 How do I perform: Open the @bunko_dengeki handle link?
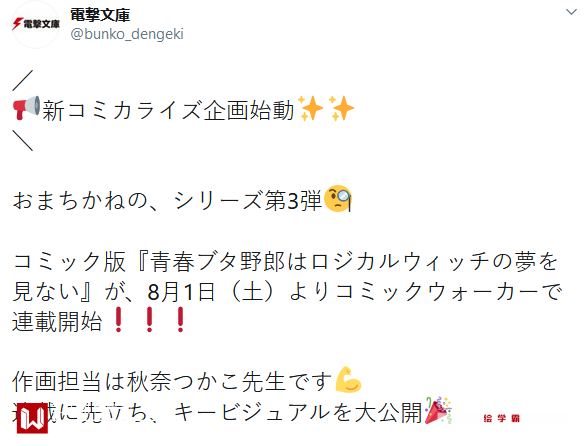point(127,34)
